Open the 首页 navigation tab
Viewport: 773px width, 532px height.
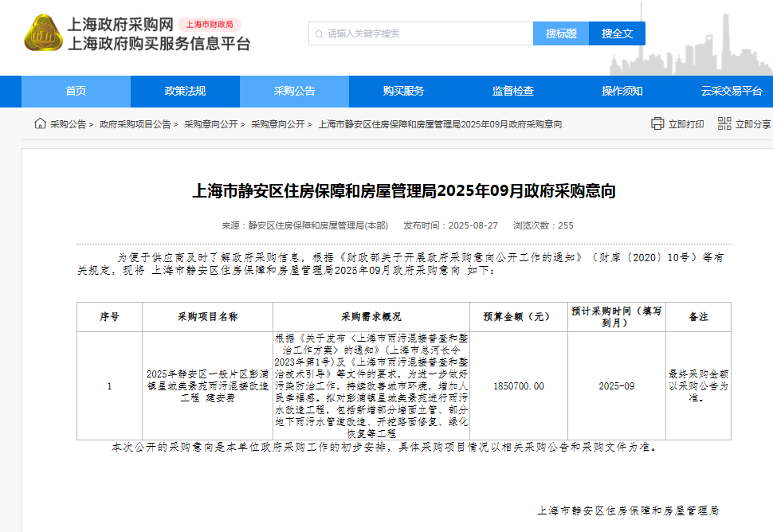(x=76, y=91)
